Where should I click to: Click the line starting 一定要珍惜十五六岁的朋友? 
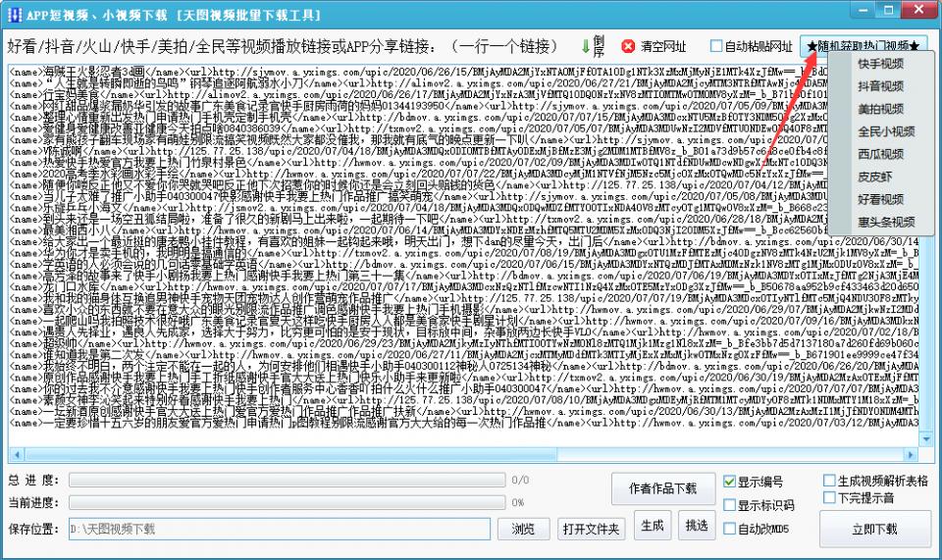(x=464, y=423)
